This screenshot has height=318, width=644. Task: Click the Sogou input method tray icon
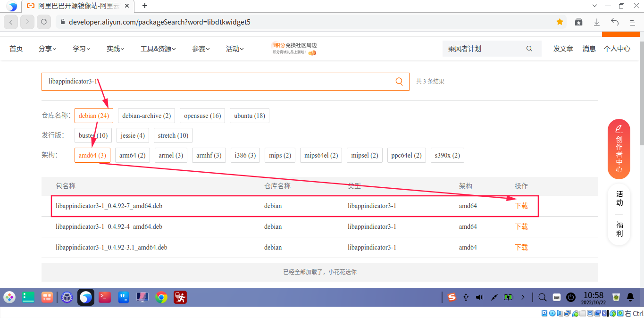coord(452,297)
